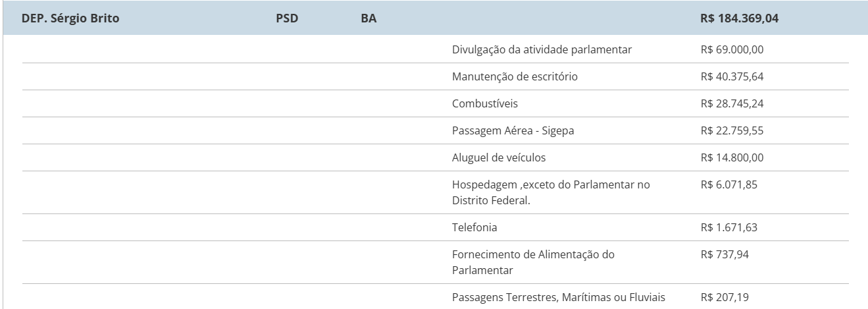Click the R$ 28.745,24 amount
868x309 pixels.
tap(732, 103)
